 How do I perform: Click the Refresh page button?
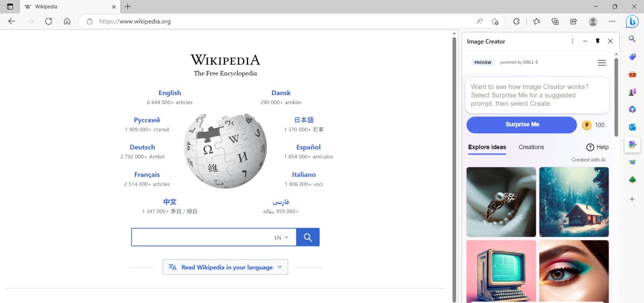click(x=48, y=21)
